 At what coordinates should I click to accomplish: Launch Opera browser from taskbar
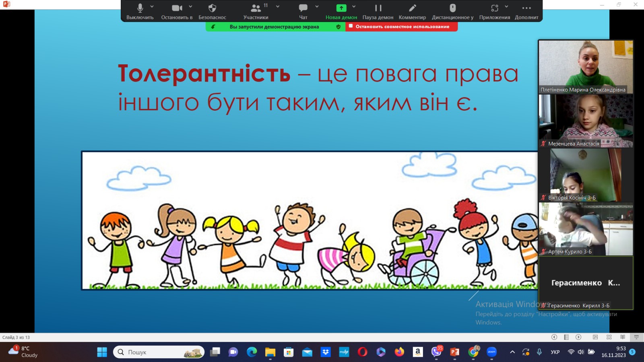click(362, 352)
